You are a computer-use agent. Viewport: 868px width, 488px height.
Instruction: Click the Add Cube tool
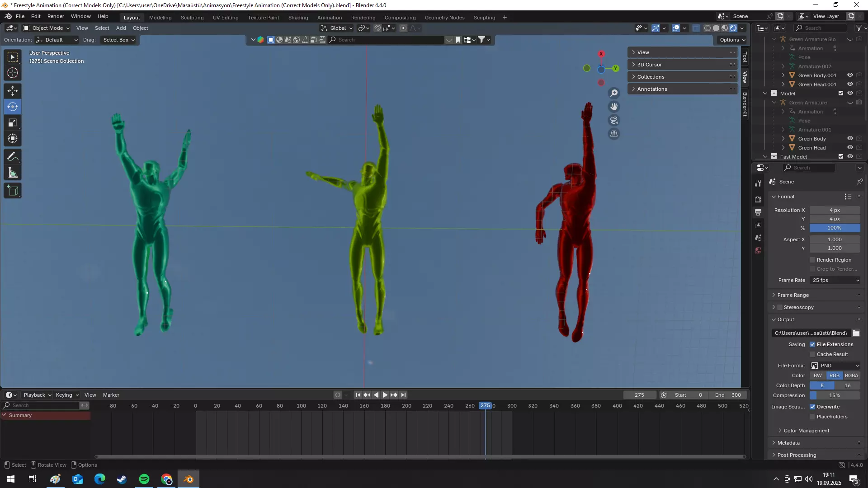point(13,191)
